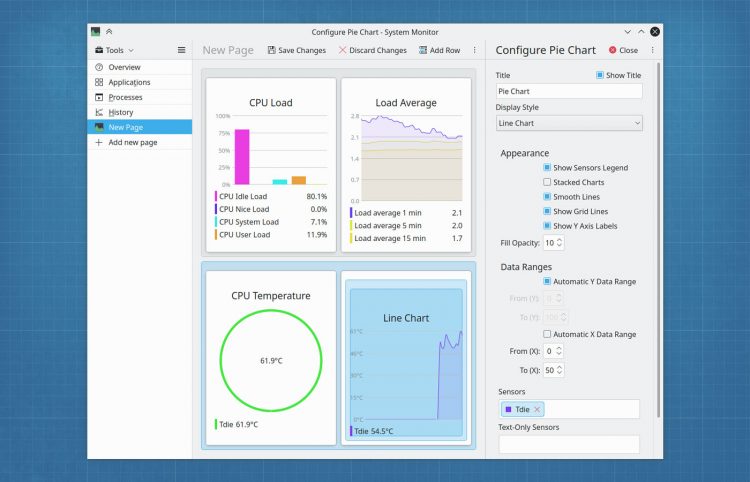Click the purple Tdie sensor color swatch
750x482 pixels.
click(508, 409)
